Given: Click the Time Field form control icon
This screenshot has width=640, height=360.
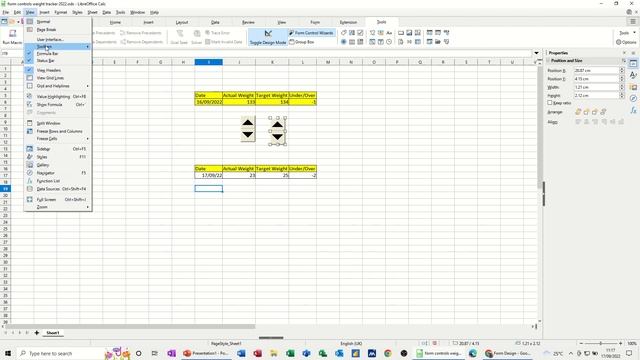Looking at the screenshot, I should [389, 42].
